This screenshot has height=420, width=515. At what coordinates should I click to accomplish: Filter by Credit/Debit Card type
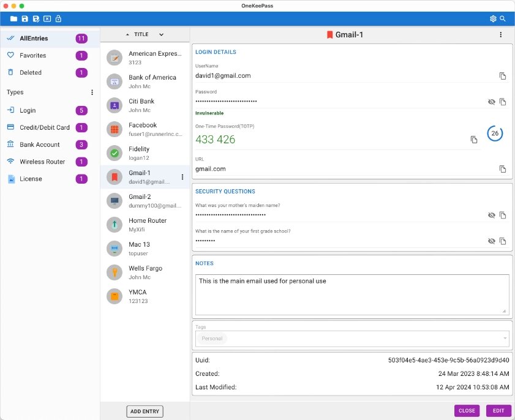[x=50, y=127]
